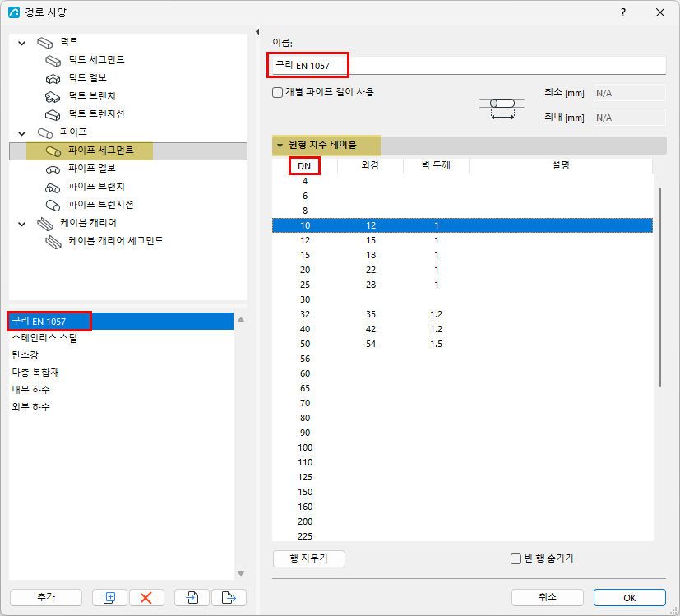Click the export icon button
This screenshot has height=616, width=680.
229,597
